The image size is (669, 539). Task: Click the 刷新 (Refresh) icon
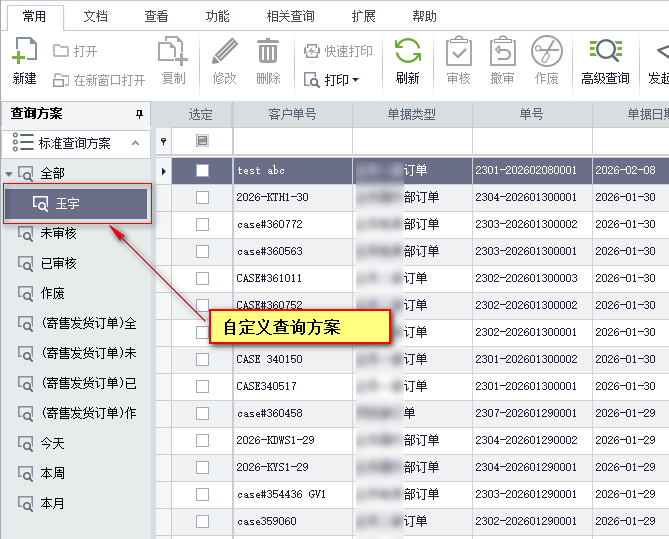[x=407, y=52]
